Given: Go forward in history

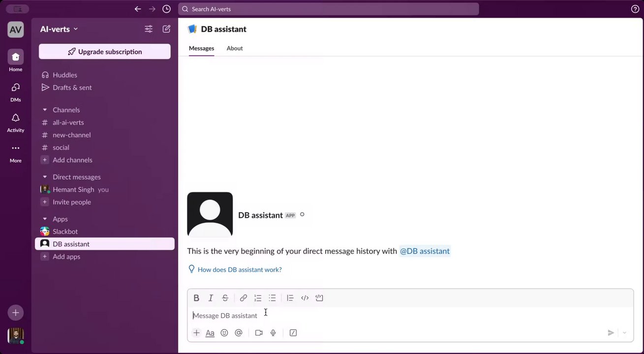Looking at the screenshot, I should 152,9.
